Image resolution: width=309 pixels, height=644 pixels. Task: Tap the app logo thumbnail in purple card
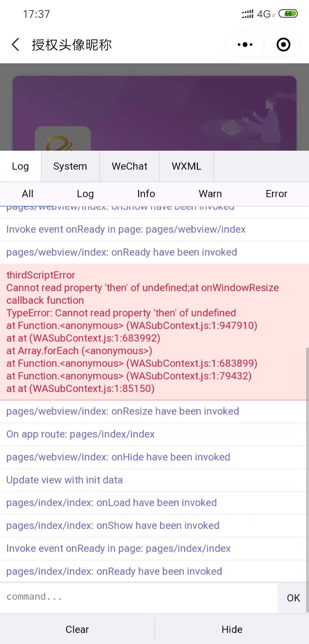[63, 139]
